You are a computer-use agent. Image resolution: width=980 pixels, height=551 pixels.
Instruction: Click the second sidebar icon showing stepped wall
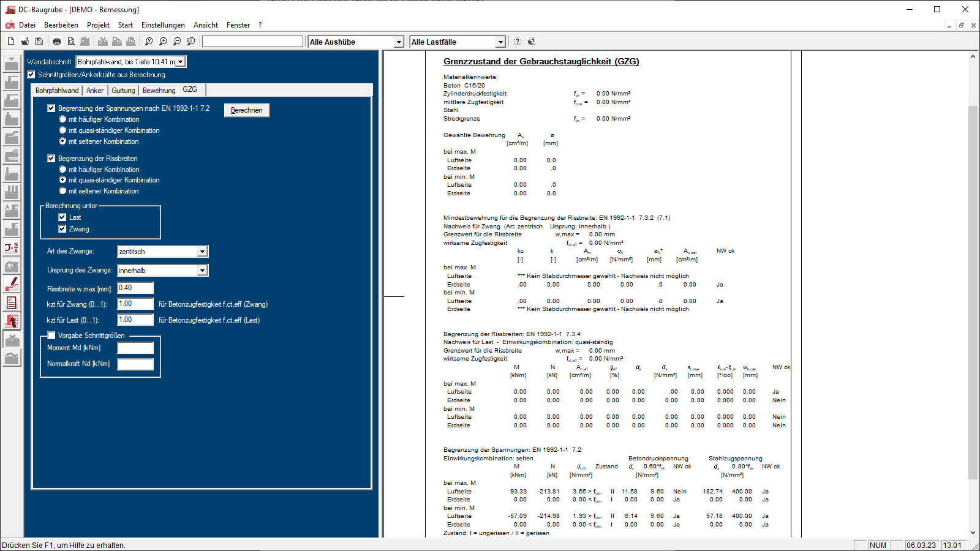pos(12,83)
